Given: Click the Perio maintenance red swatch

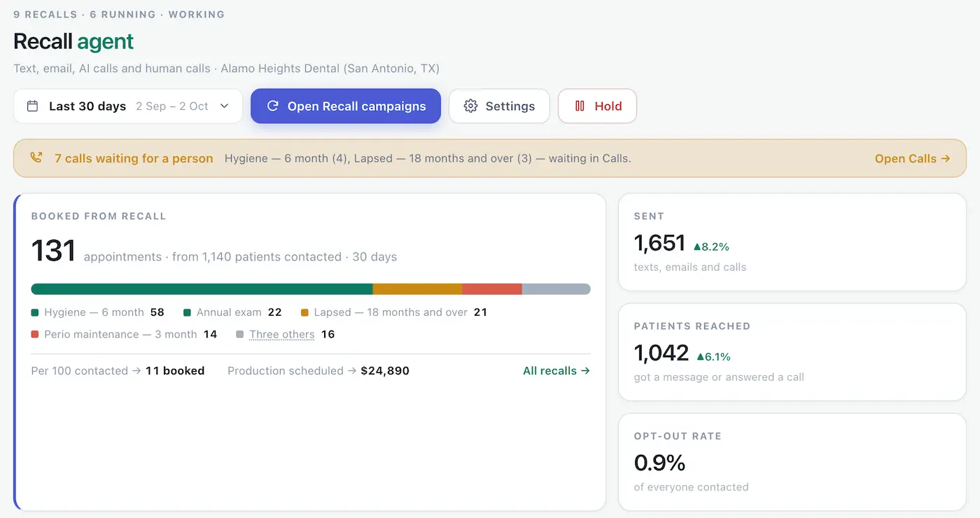Looking at the screenshot, I should 35,335.
